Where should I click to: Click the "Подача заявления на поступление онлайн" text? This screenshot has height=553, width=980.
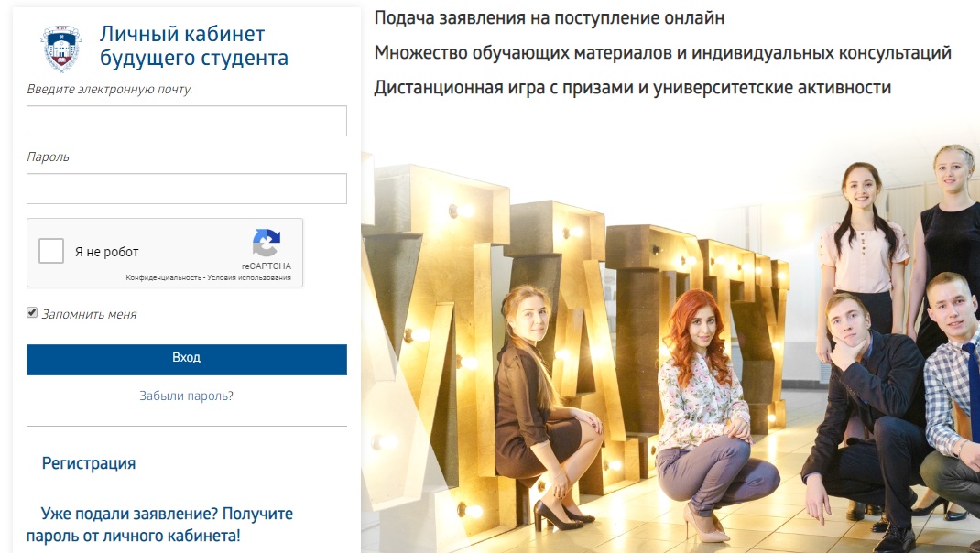(x=550, y=18)
